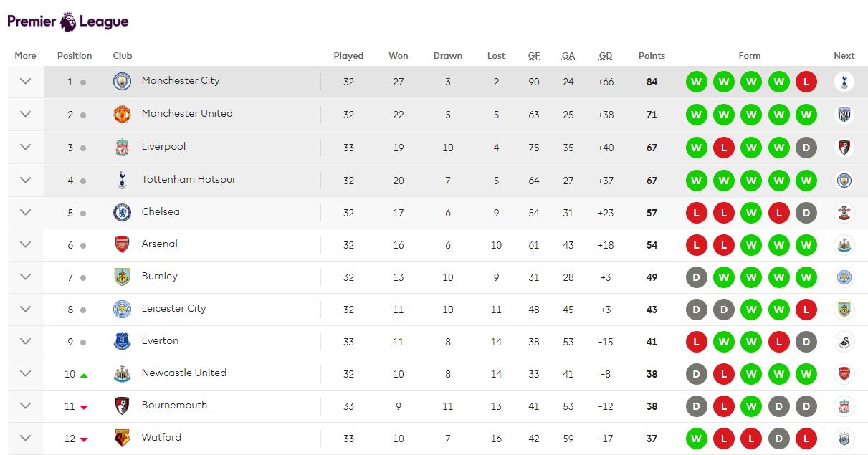Click Arsenal club crest in table
Image resolution: width=868 pixels, height=455 pixels.
[122, 244]
